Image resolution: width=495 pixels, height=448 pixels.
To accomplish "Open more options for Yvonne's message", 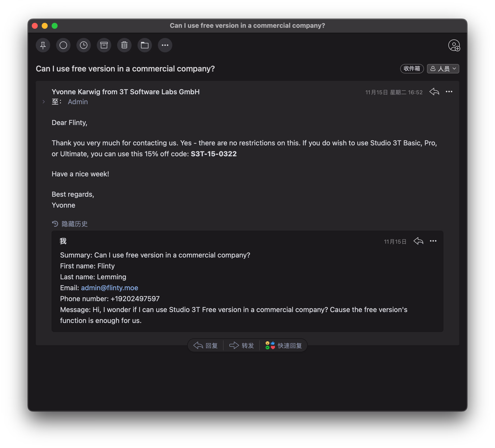I will (449, 92).
